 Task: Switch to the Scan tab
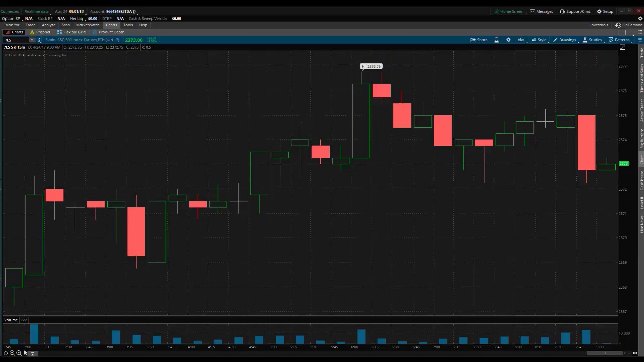pos(66,25)
